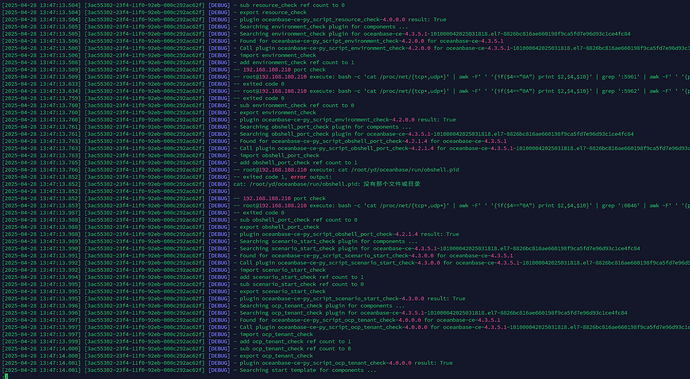Click 'plugin oceanbase-ce-py_script_resource_check-4.0.0.0 result: True'

point(340,19)
